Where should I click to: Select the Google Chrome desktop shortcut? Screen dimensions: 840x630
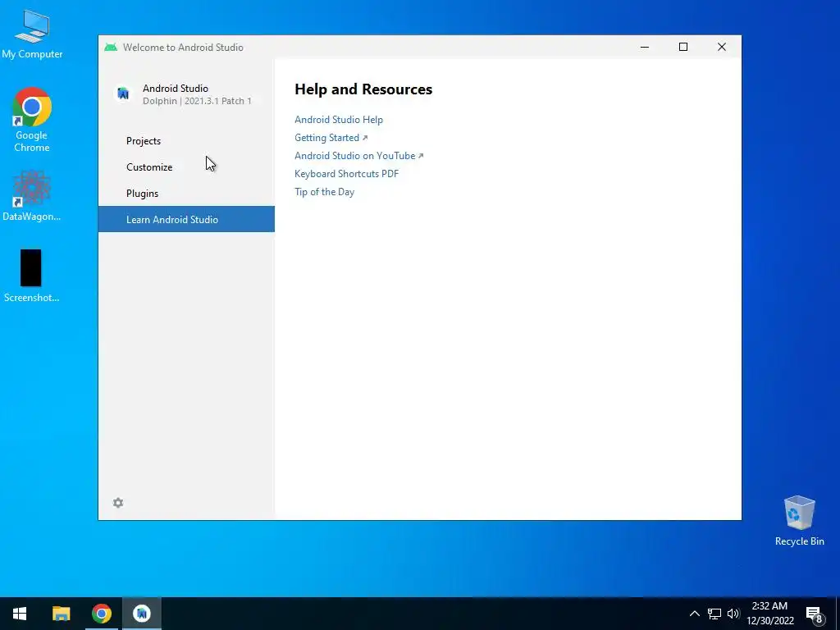pos(32,120)
